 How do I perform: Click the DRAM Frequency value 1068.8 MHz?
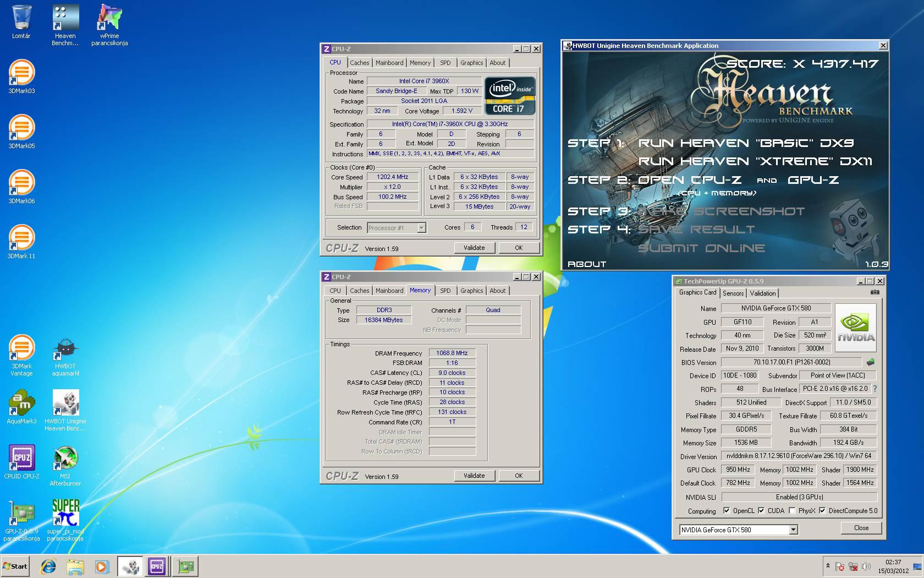click(x=452, y=353)
